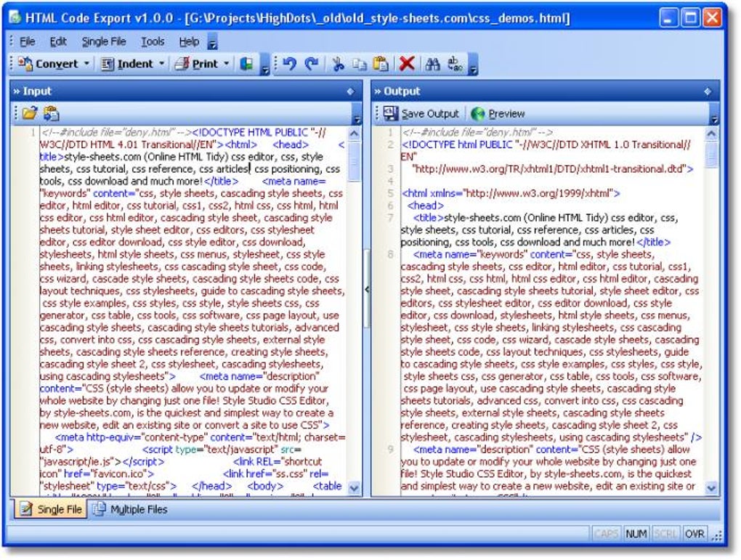This screenshot has height=560, width=741.
Task: Open the Print dropdown arrow
Action: pos(226,64)
